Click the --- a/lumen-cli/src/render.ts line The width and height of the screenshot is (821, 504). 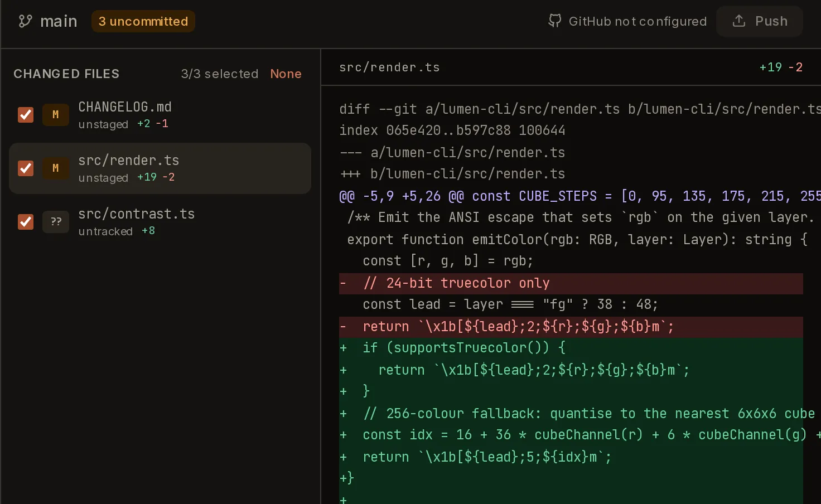coord(452,152)
